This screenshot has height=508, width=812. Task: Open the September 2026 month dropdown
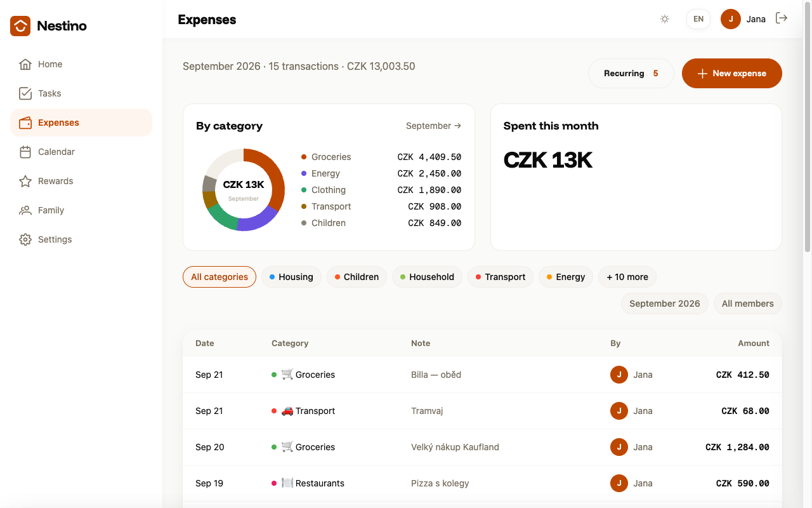point(665,304)
